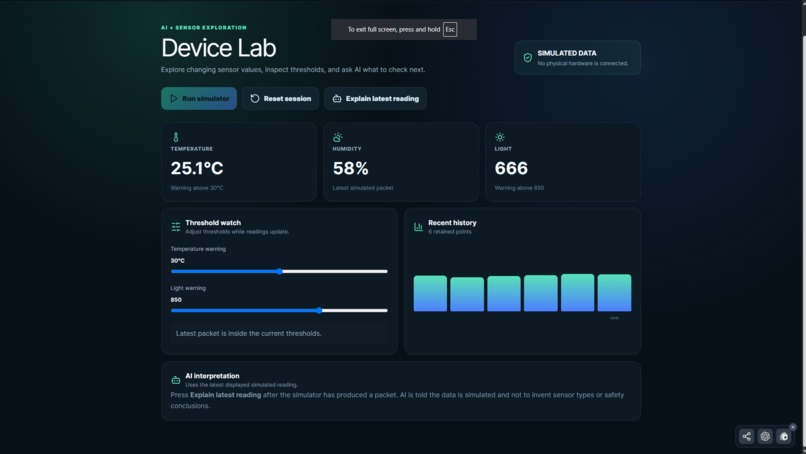The image size is (806, 454).
Task: Click the 'Latest simulated packet' text
Action: click(x=363, y=188)
